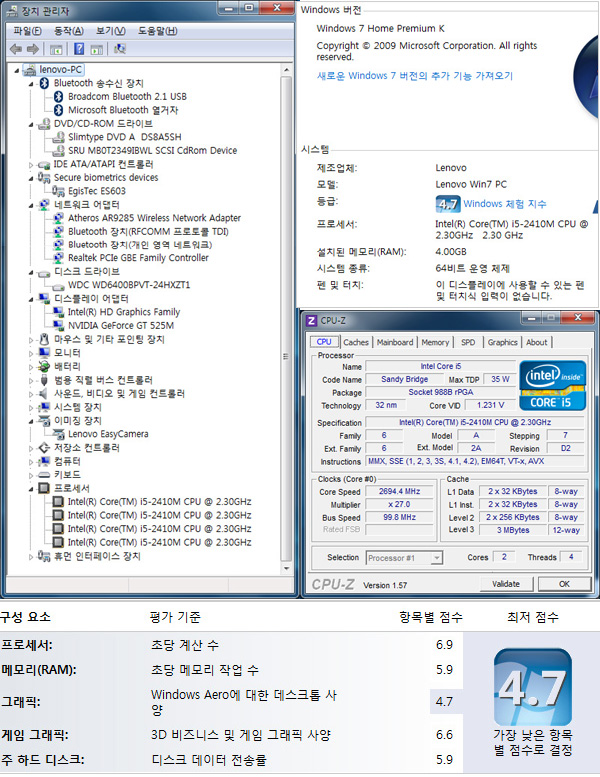Collapse the 네트워크 어댑터 category
The image size is (600, 777).
point(31,206)
